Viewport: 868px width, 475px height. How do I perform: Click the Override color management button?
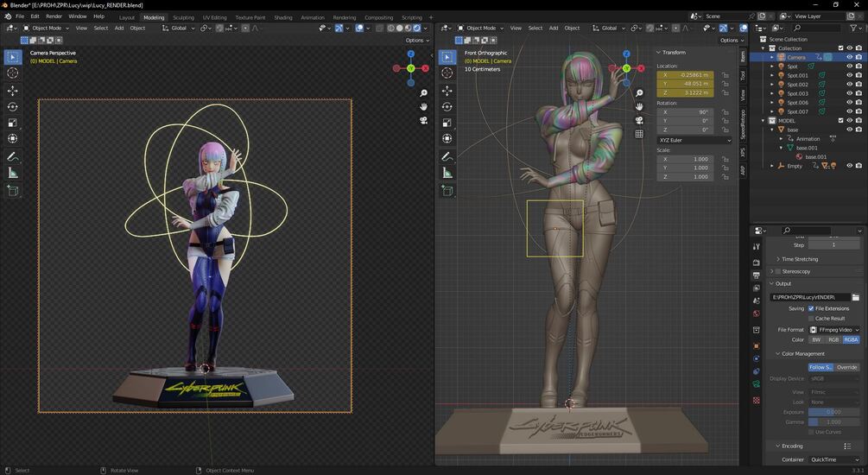[846, 367]
